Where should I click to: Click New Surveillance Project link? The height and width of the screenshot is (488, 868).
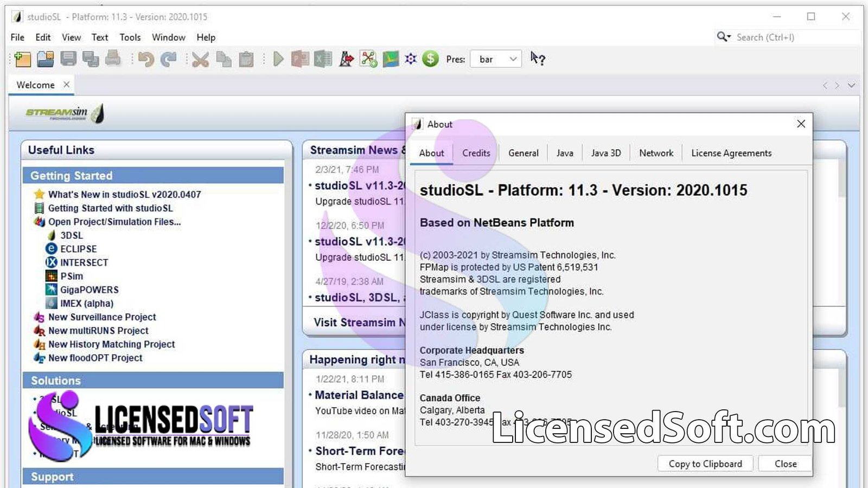click(102, 317)
